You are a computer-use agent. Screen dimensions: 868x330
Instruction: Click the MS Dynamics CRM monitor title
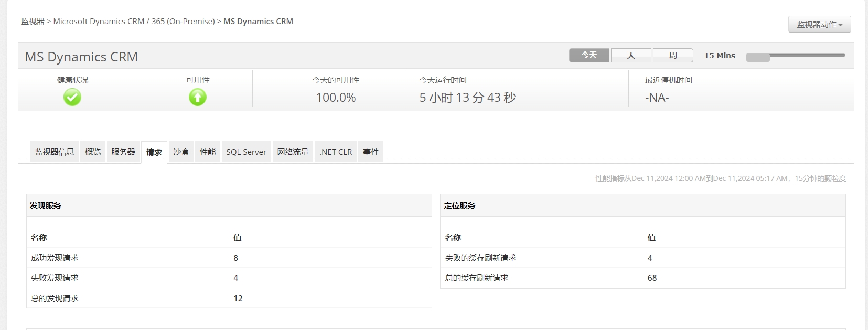[81, 57]
